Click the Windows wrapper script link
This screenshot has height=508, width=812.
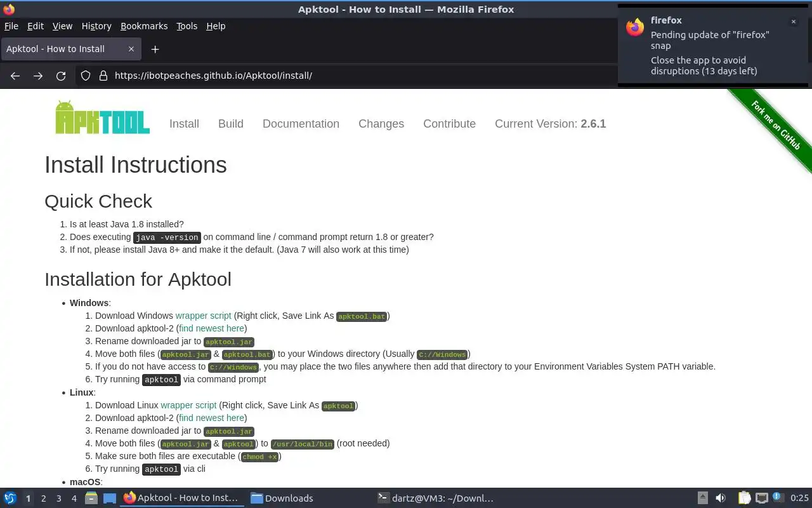203,316
